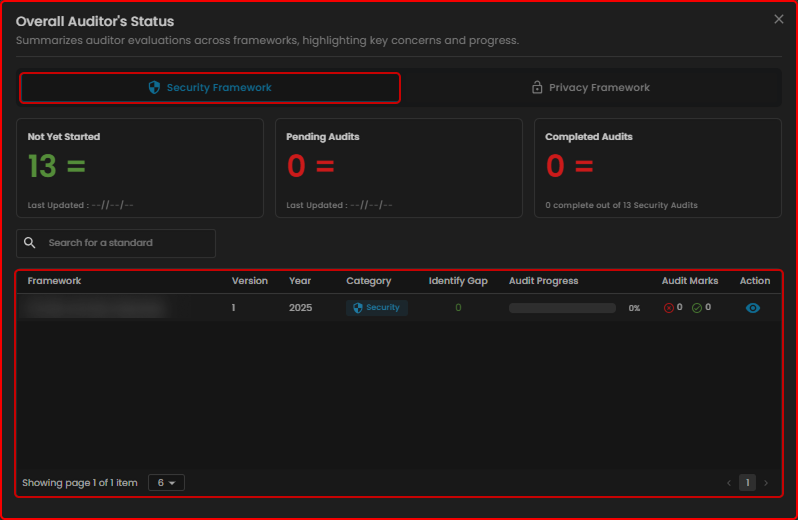Viewport: 798px width, 520px height.
Task: Open the rows-per-page dropdown showing 6
Action: tap(166, 483)
